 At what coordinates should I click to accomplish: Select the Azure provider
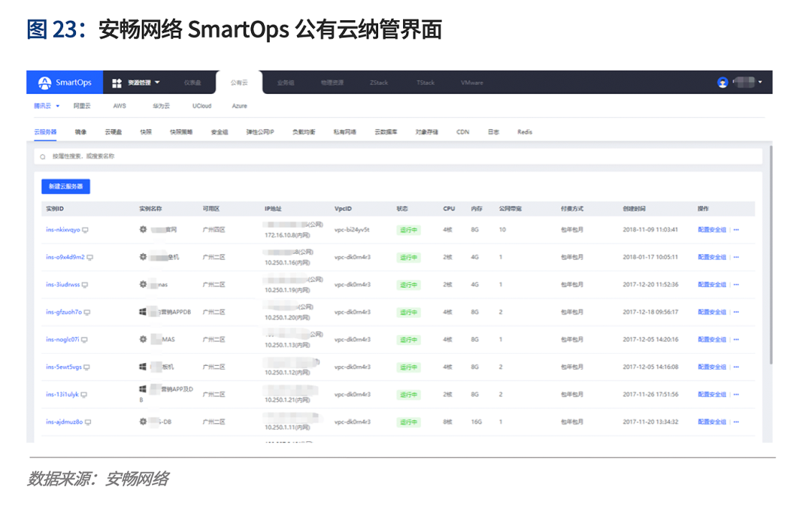point(239,106)
